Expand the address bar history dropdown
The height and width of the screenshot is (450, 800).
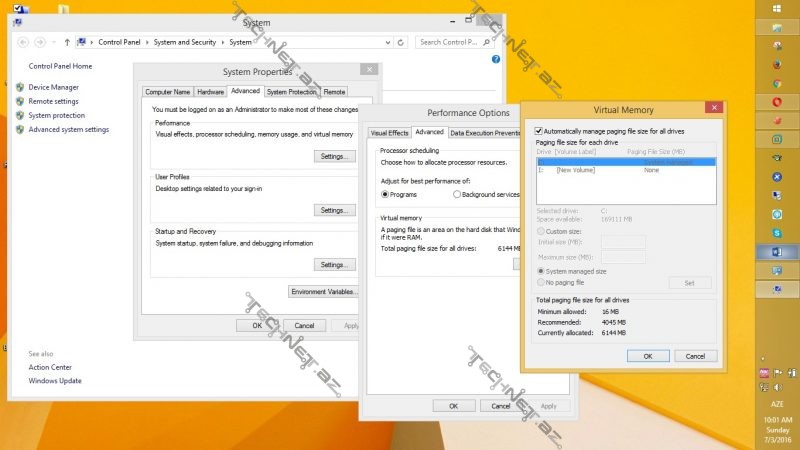[388, 42]
